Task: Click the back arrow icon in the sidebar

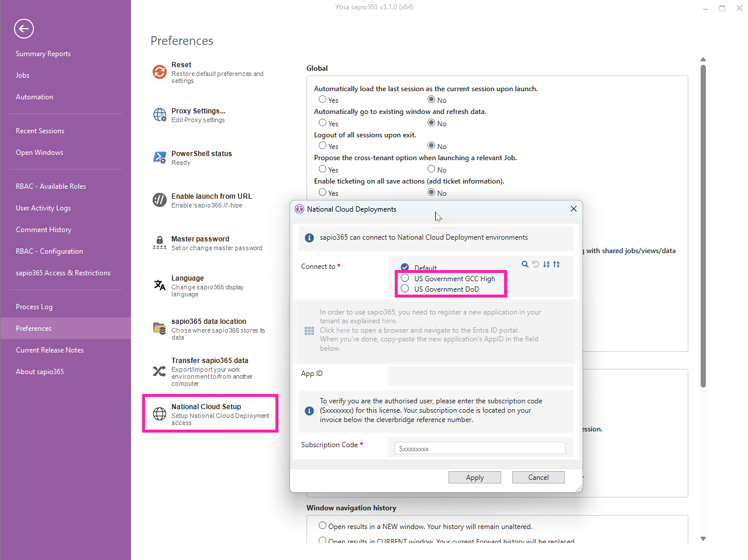Action: [24, 29]
